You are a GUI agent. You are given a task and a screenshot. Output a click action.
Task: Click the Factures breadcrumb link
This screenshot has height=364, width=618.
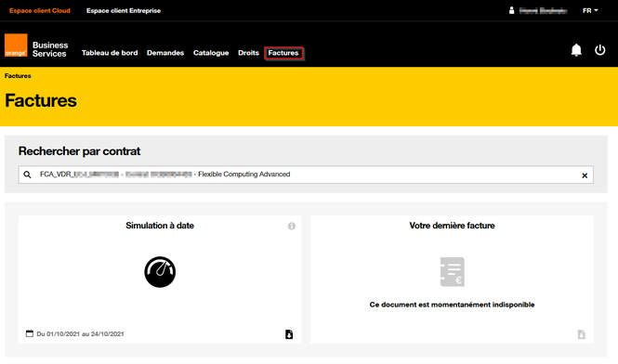[18, 75]
